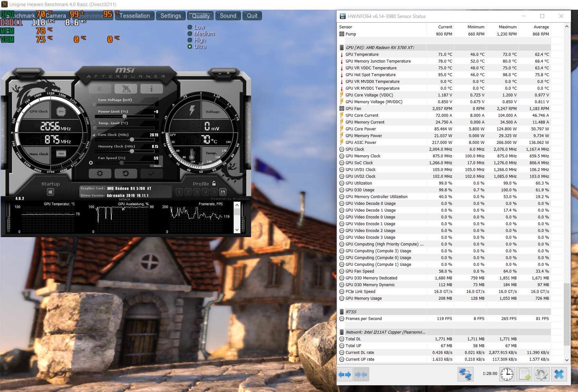Select Afterburner profile slot 1
The image size is (578, 392).
[179, 192]
